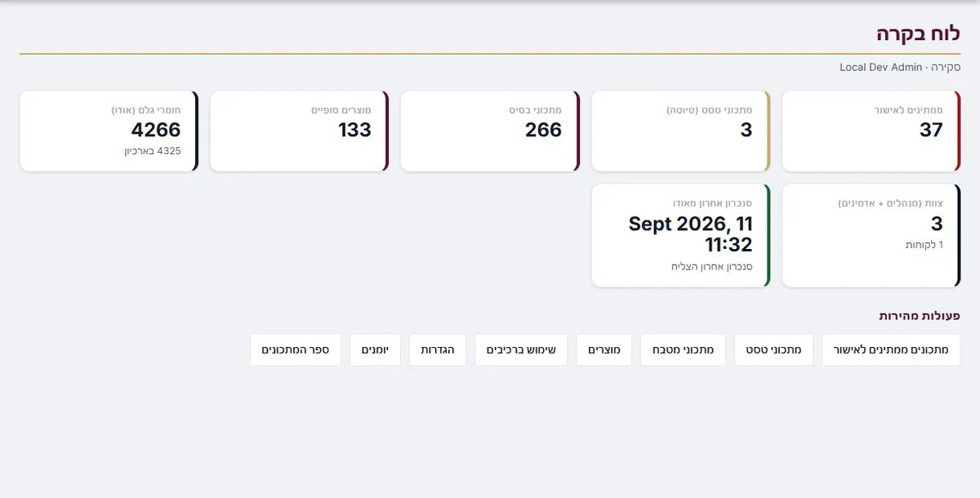Click the פעולות מהירות section heading
Screen dimensions: 980x498
click(920, 315)
